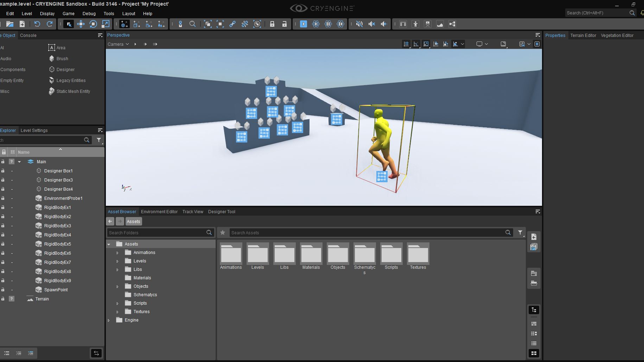Collapse the Main layer in Level Explorer

19,162
